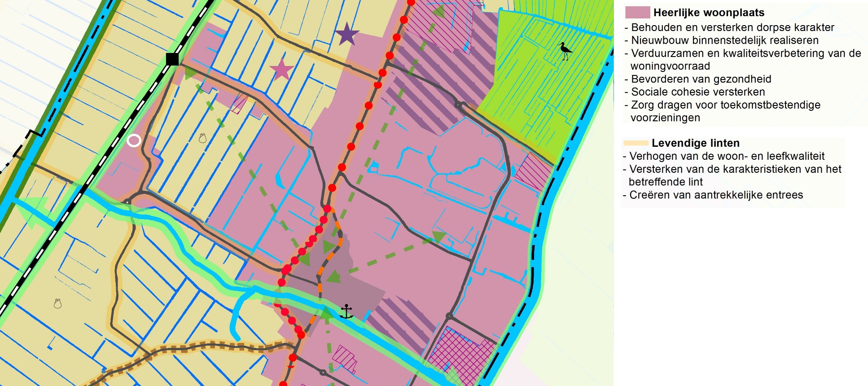Click the pink Heerlijke woonplaats legend swatch

coord(637,12)
